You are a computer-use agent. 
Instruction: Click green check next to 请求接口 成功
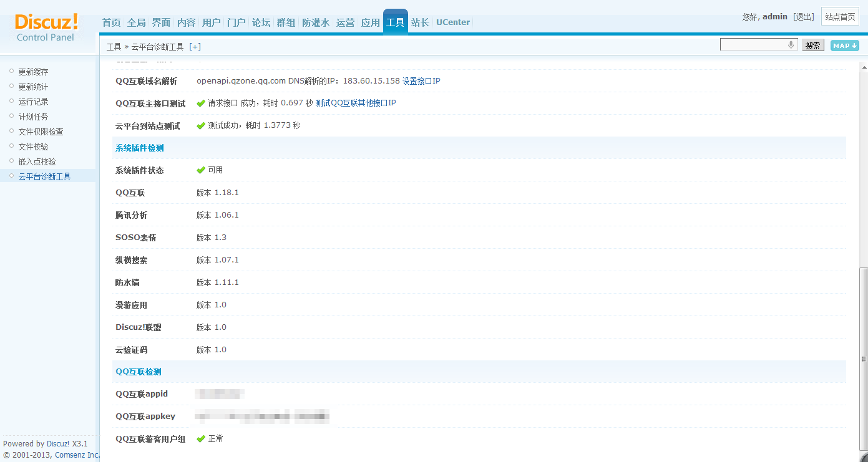201,103
